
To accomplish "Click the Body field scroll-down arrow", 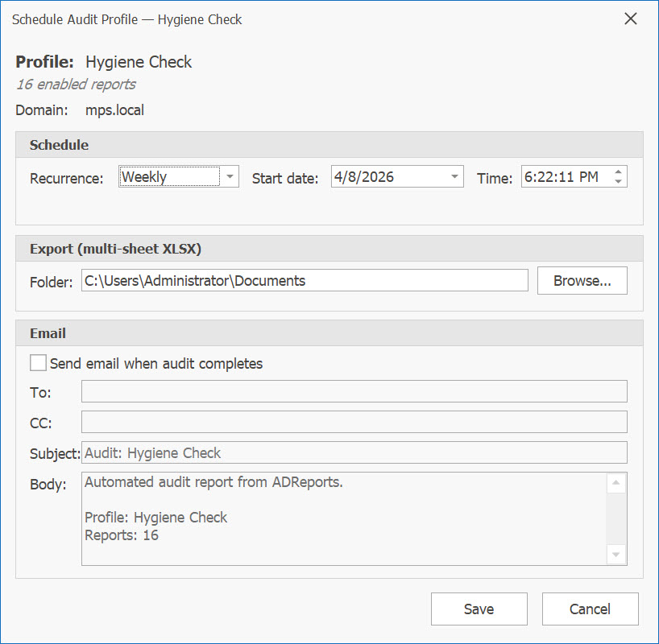I will point(616,555).
